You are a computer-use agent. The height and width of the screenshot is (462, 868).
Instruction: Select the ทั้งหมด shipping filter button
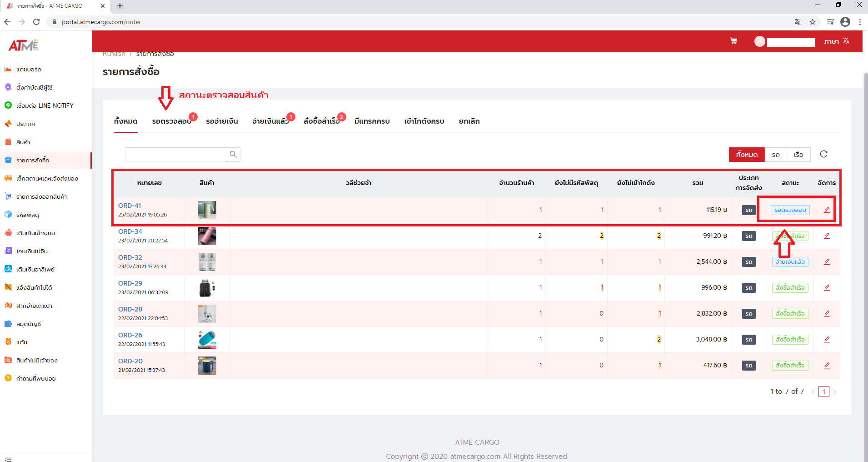747,155
